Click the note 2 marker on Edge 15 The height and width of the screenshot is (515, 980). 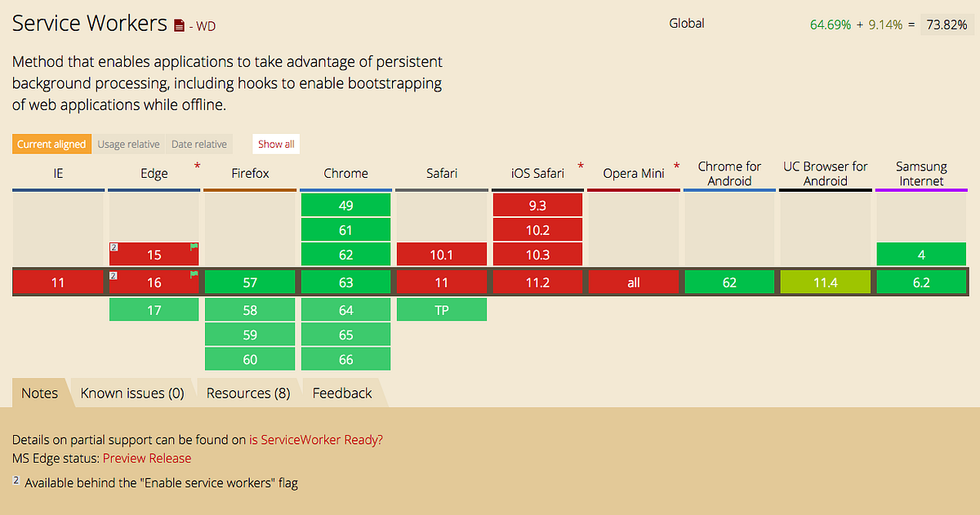click(114, 247)
